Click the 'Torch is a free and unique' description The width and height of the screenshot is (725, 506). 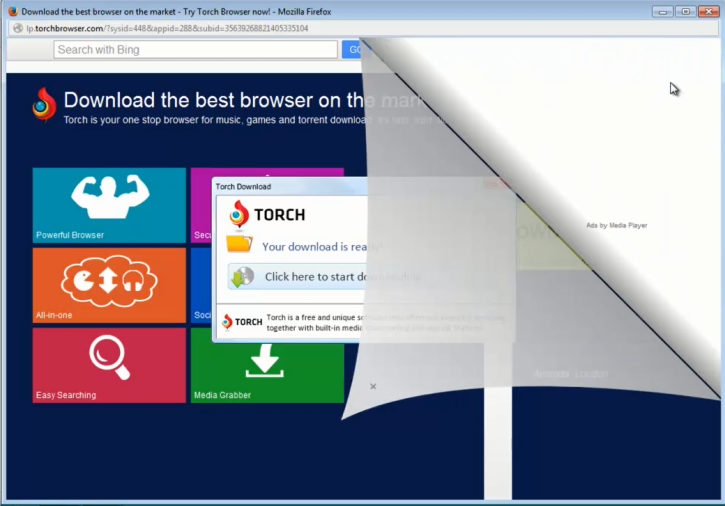point(386,322)
